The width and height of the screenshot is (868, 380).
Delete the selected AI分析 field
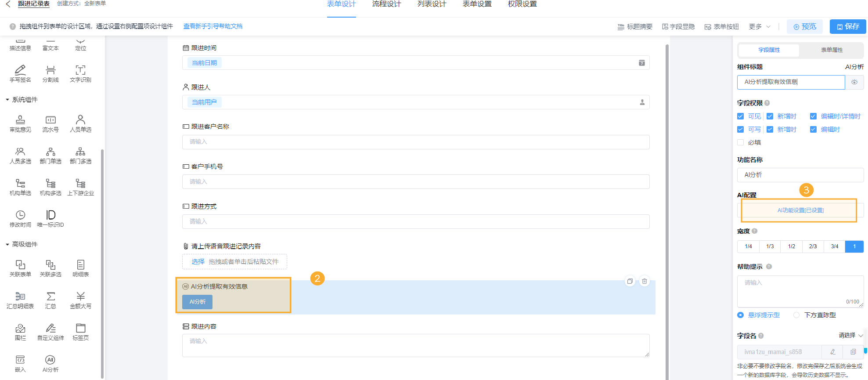pos(644,281)
